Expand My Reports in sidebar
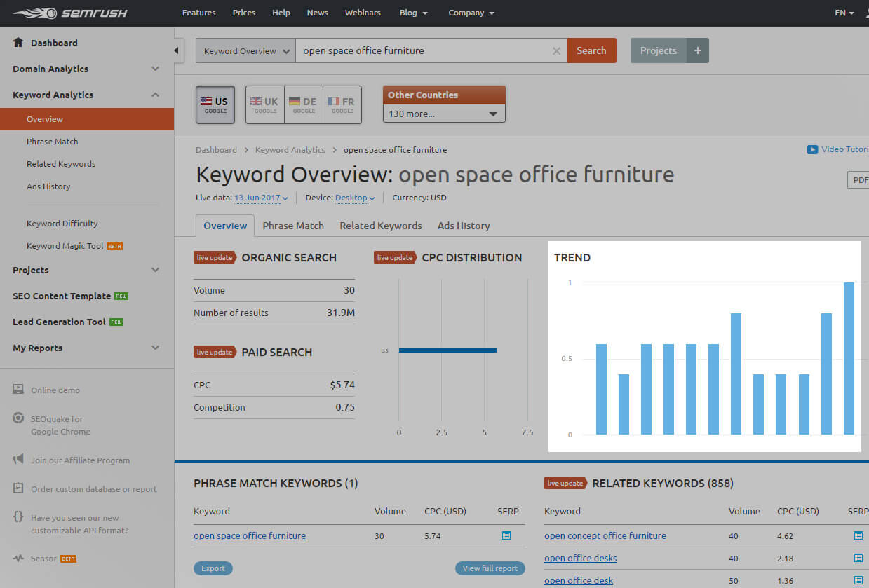 pos(87,348)
